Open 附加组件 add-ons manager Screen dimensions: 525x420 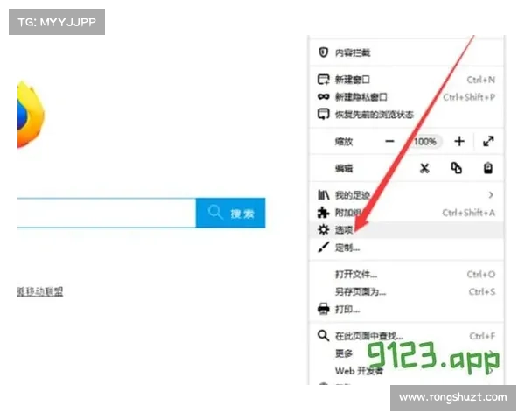click(406, 213)
